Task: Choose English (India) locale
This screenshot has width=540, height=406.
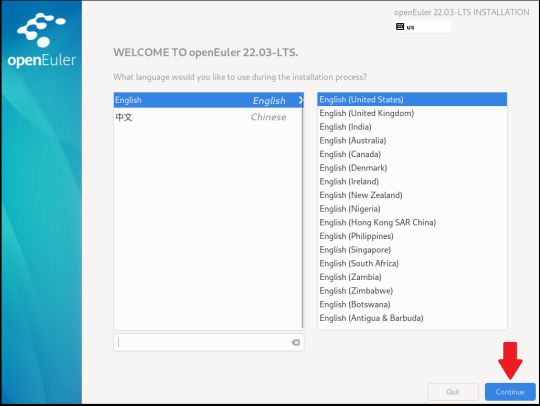Action: pyautogui.click(x=412, y=127)
